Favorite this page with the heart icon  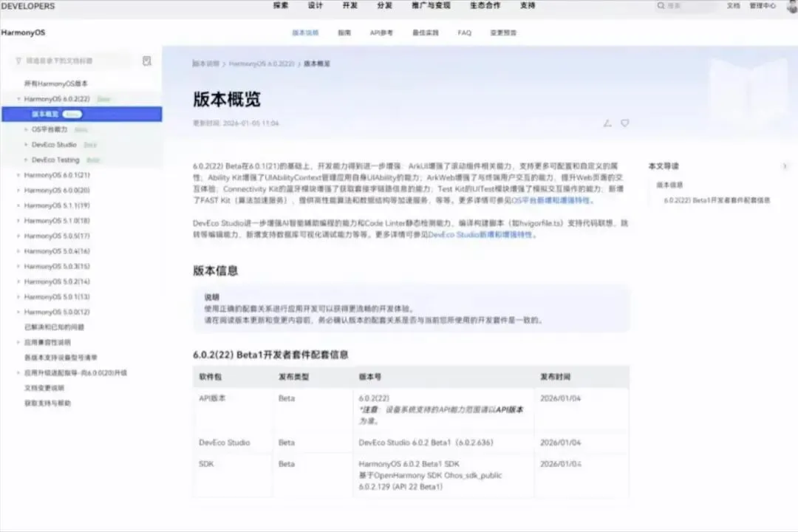pos(625,123)
